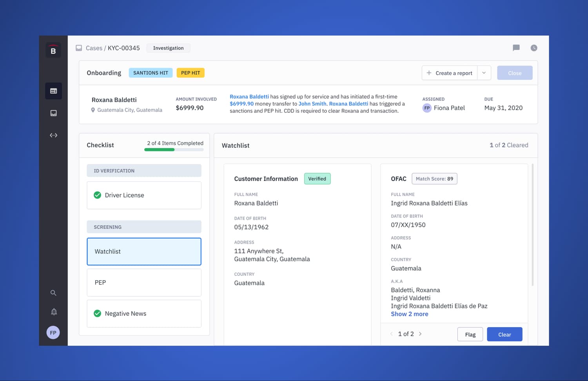Click Fiona Patel assignee name
588x381 pixels.
point(449,108)
